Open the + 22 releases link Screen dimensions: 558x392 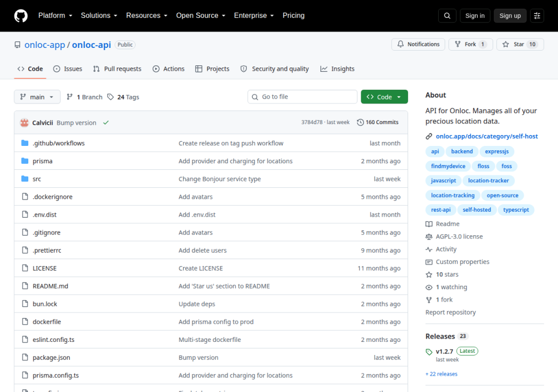(x=441, y=374)
